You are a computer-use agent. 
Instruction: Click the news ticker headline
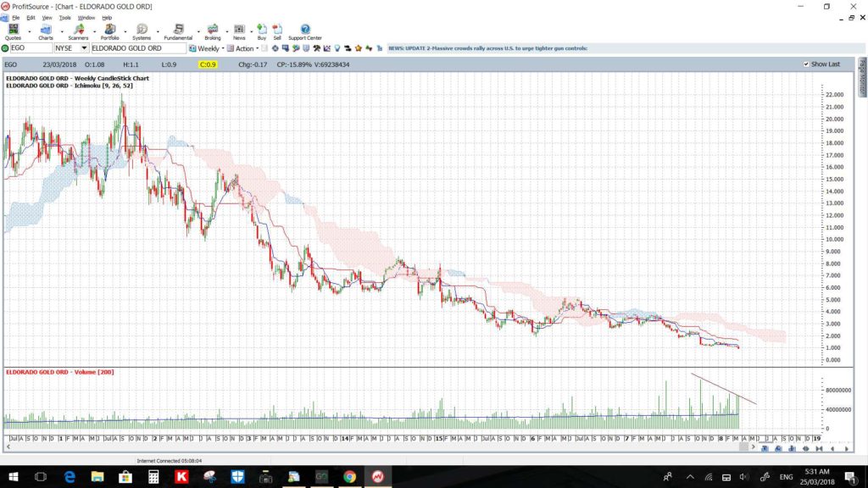click(487, 48)
